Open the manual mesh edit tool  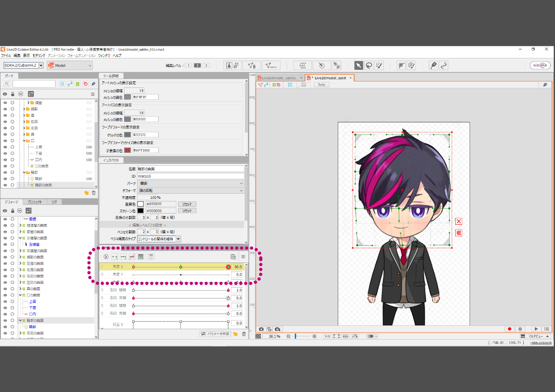click(251, 65)
